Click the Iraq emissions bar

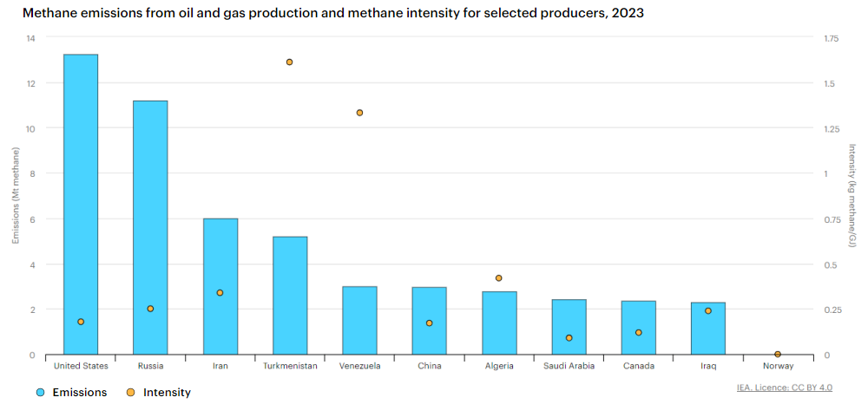pos(707,334)
